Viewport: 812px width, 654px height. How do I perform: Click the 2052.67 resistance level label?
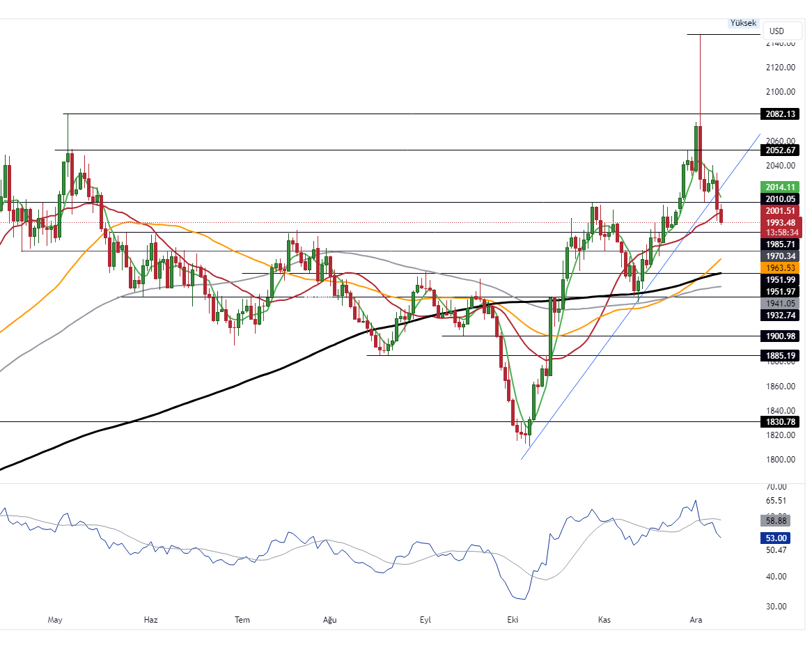[780, 150]
